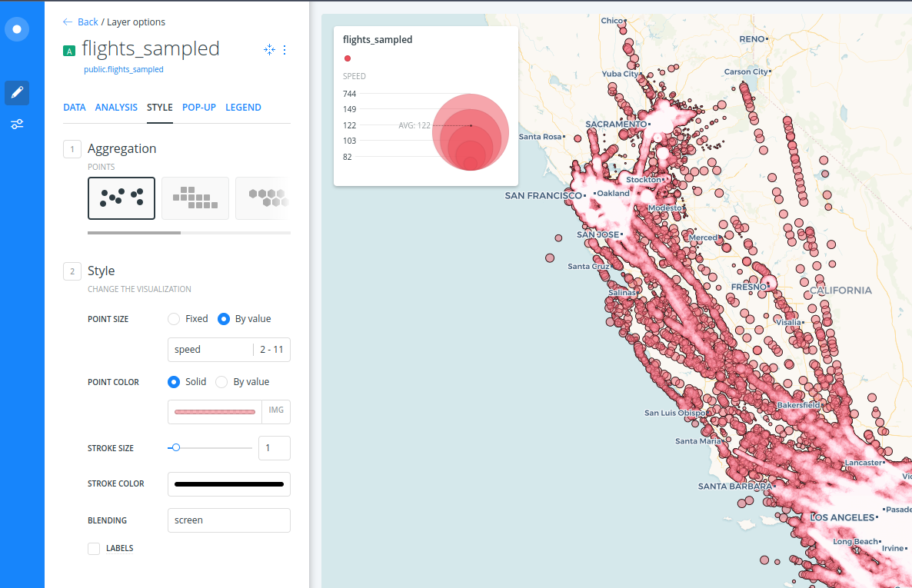912x588 pixels.
Task: Click the red legend dot
Action: (x=348, y=58)
